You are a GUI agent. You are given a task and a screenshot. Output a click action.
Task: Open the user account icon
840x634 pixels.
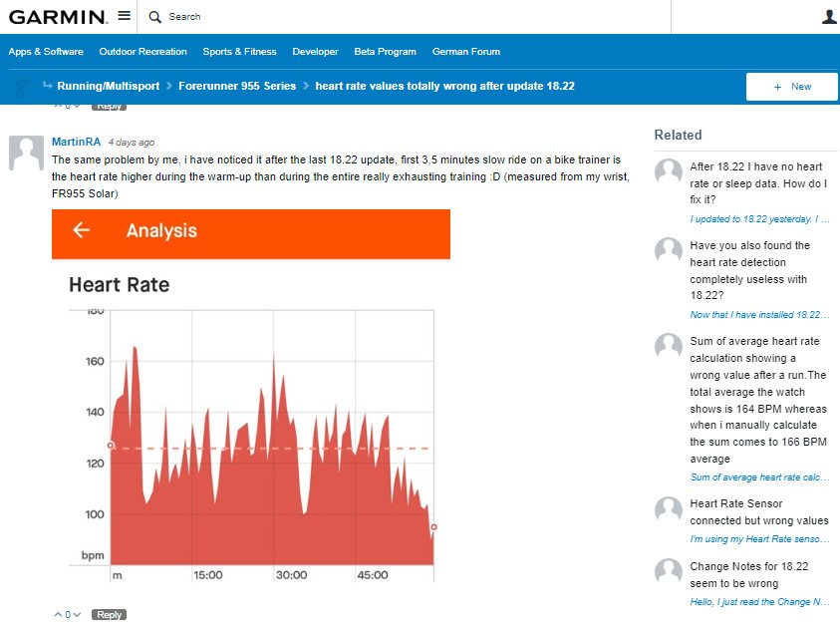829,17
